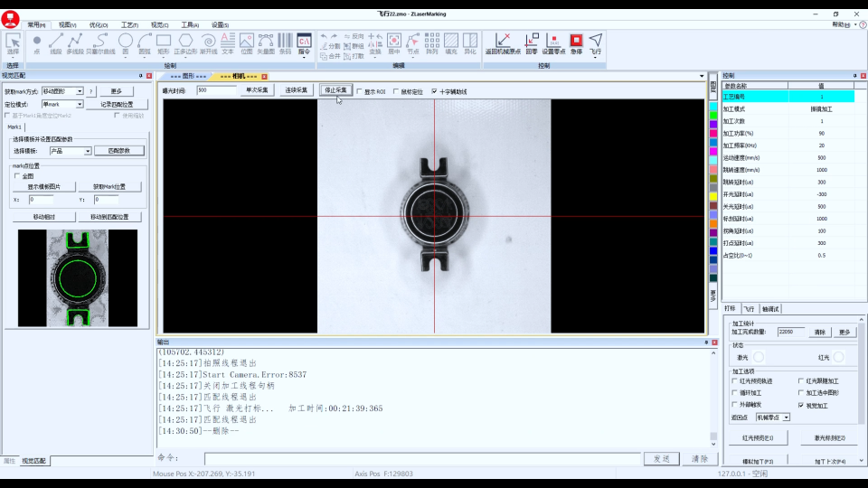Click the 连续采集 continuous capture button
This screenshot has height=488, width=868.
pos(297,90)
